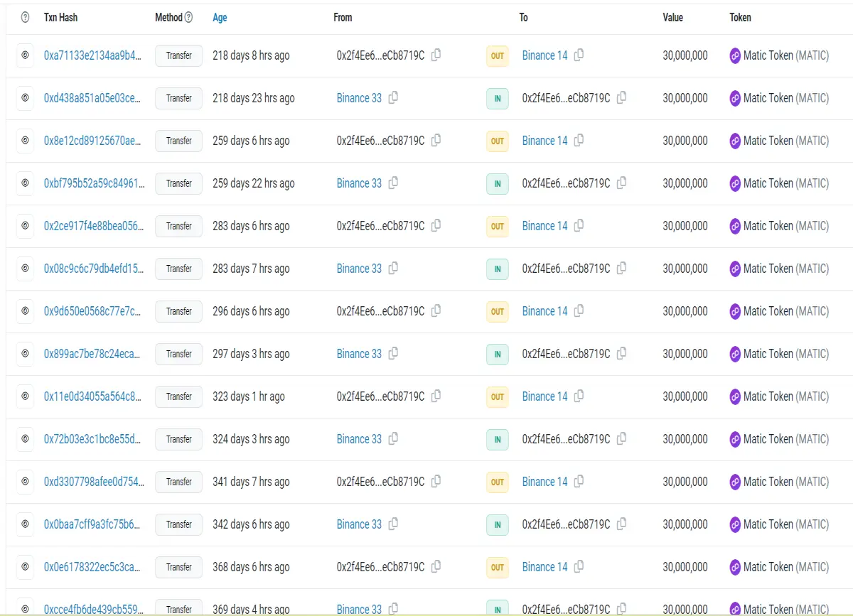Open transaction hash 0x2ce917f4e88bea056
The width and height of the screenshot is (853, 616).
[x=95, y=226]
